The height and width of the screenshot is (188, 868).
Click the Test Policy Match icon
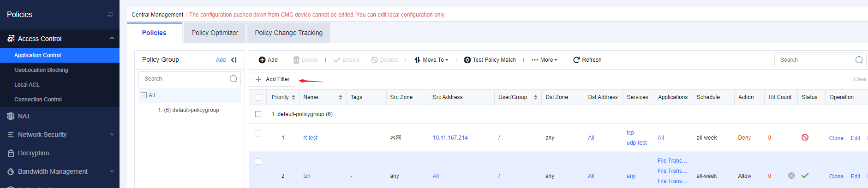point(467,60)
